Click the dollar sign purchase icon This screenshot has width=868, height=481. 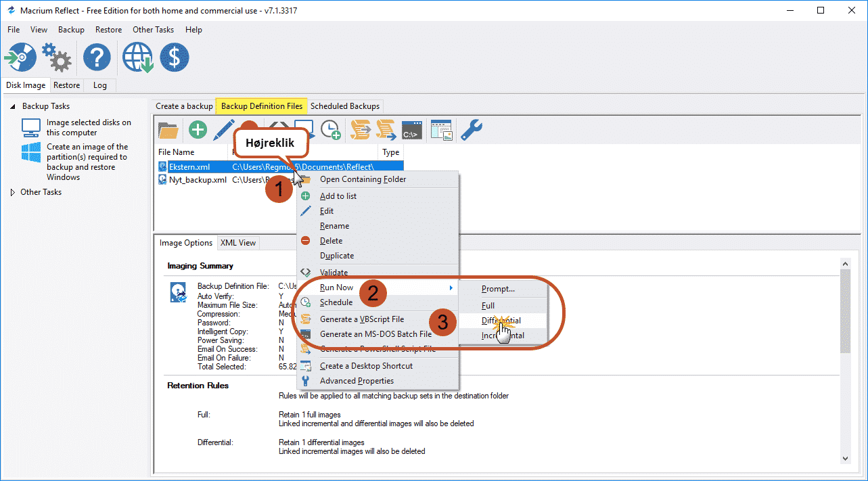(174, 58)
